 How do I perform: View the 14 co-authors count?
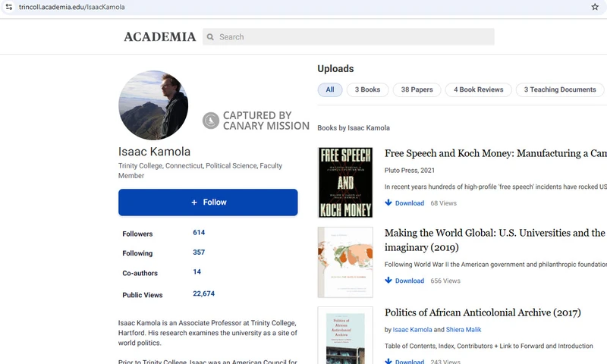[197, 272]
